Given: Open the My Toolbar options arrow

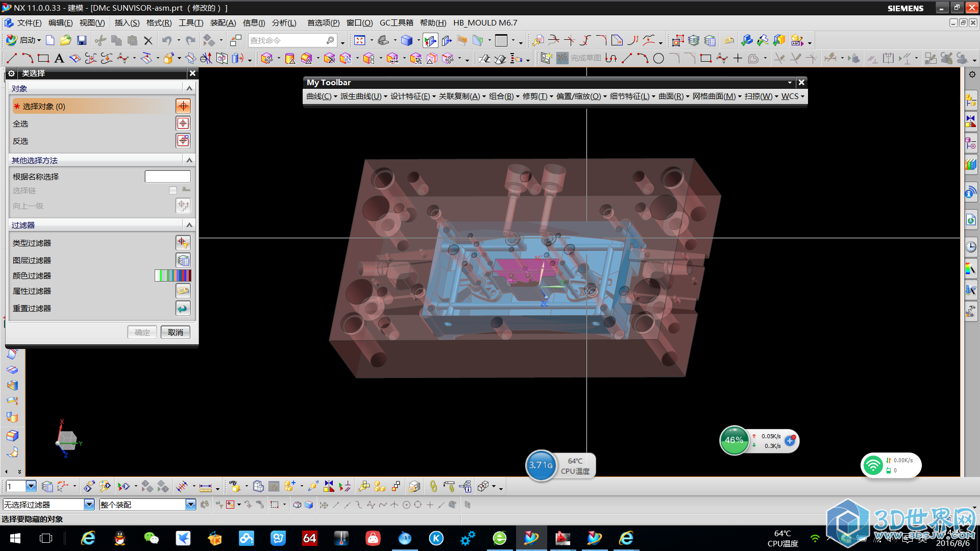Looking at the screenshot, I should click(790, 82).
